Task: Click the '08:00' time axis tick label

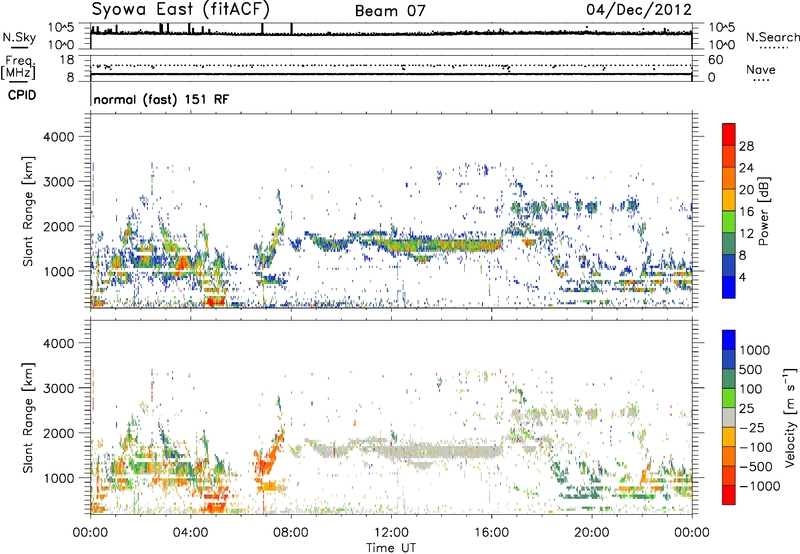Action: (x=291, y=533)
